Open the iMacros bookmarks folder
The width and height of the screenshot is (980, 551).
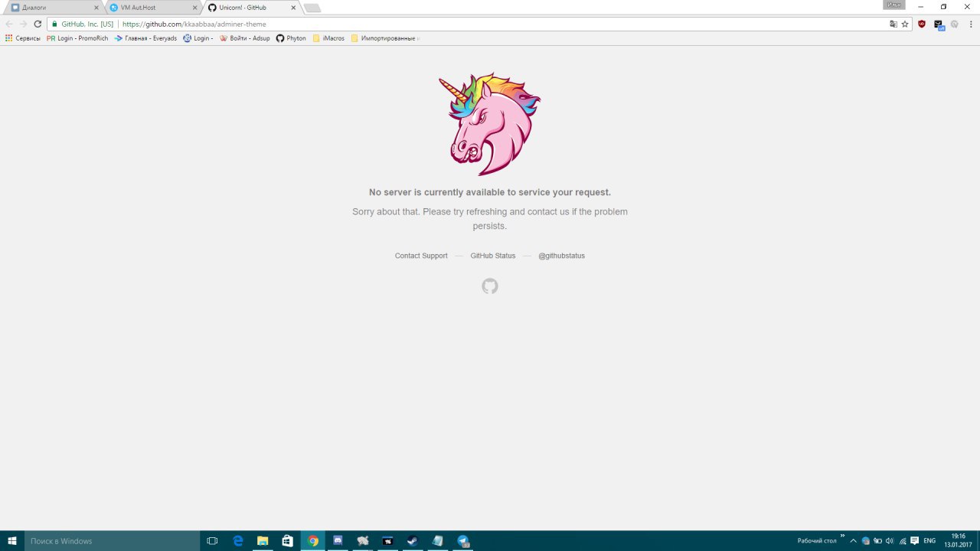(x=328, y=38)
